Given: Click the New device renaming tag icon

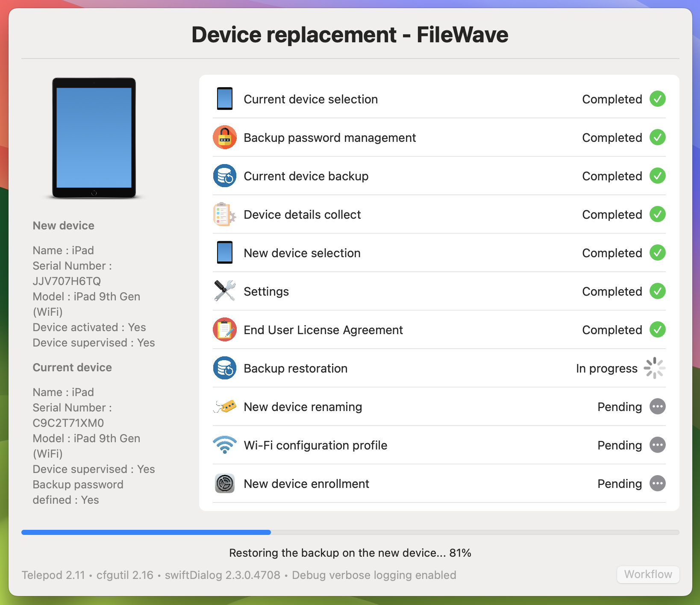Looking at the screenshot, I should pyautogui.click(x=225, y=407).
